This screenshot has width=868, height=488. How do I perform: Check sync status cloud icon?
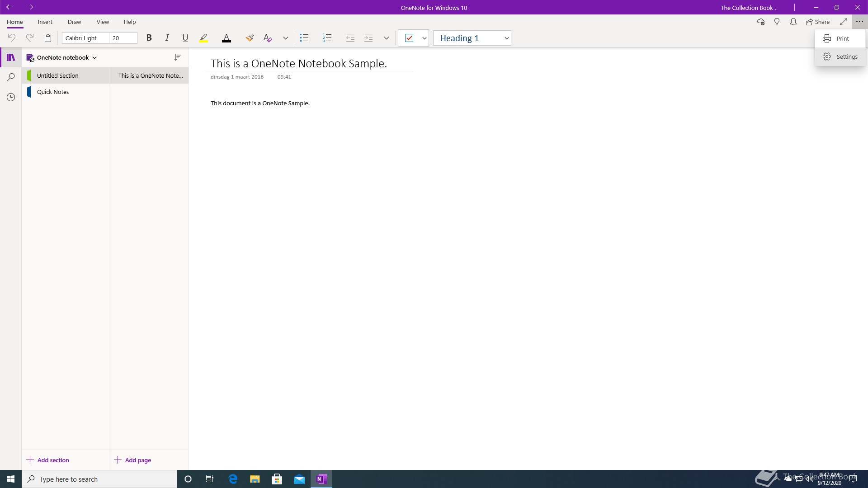point(761,22)
